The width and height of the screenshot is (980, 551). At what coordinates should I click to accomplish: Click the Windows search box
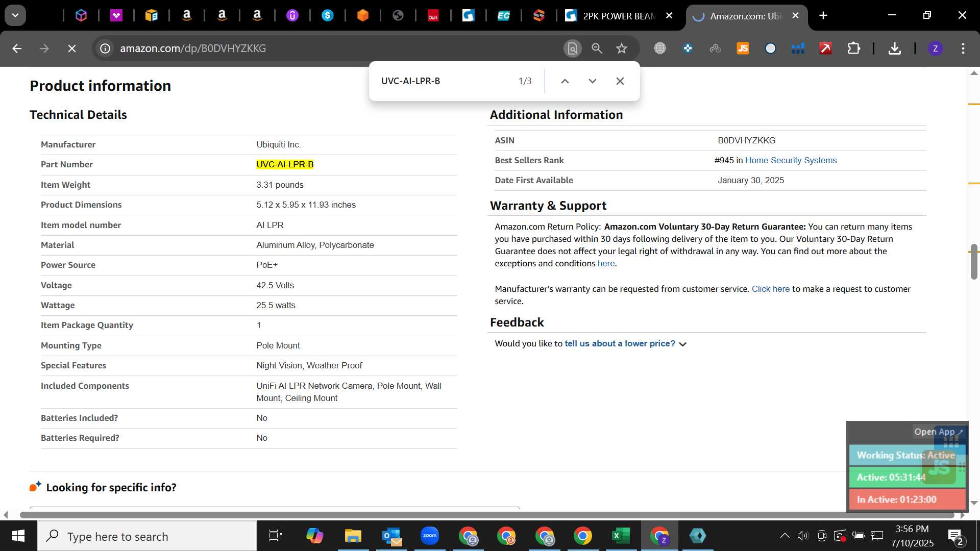click(x=147, y=536)
